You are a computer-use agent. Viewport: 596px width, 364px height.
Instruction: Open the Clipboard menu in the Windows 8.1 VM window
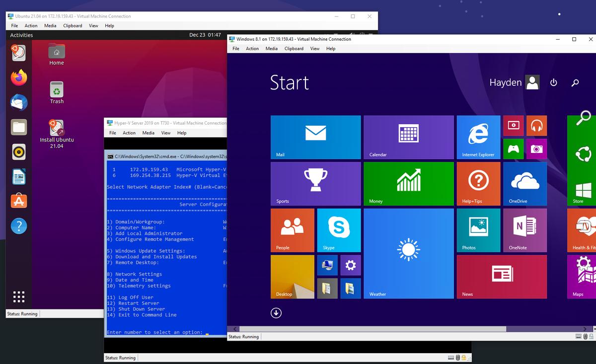click(x=294, y=49)
